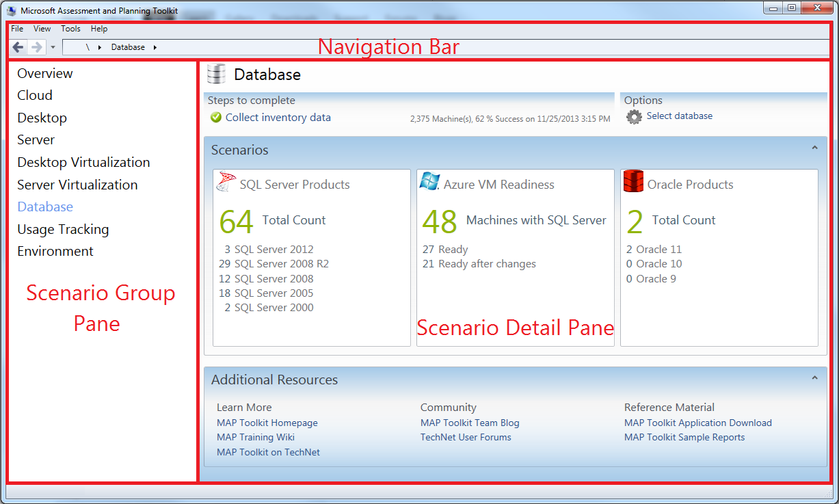Click the red Oracle Products database icon
Screen dimensions: 839x504
[x=634, y=181]
